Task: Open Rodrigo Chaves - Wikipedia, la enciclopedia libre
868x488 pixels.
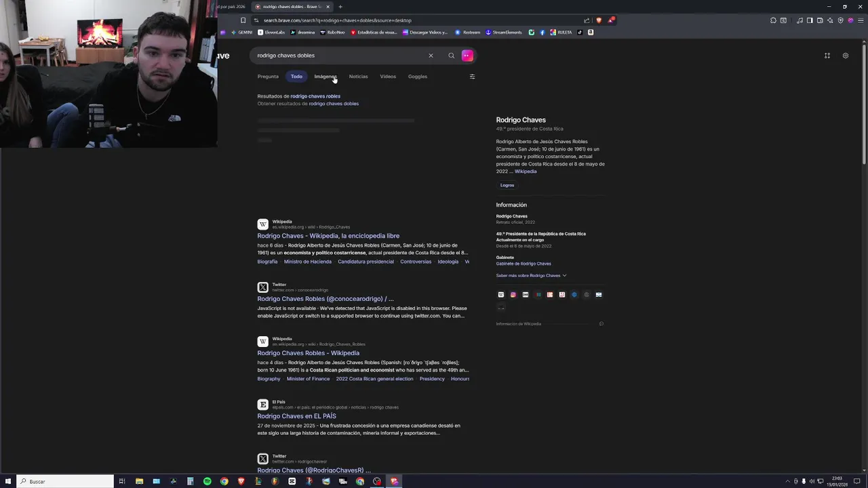Action: pos(328,236)
